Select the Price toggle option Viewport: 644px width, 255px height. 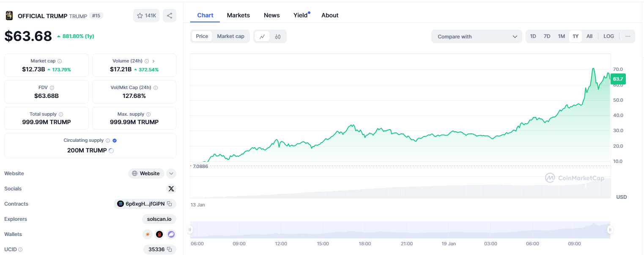[202, 36]
